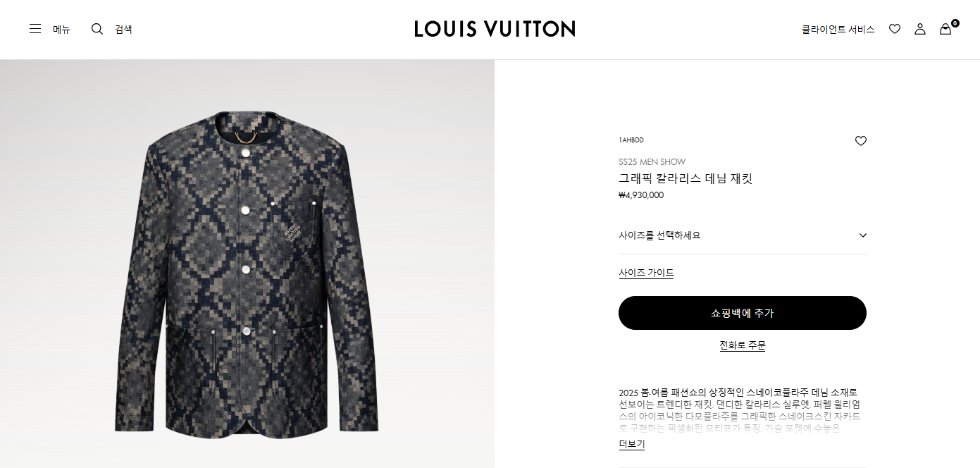This screenshot has width=980, height=468.
Task: Click the SS25 MEN SHOW collection label
Action: [x=652, y=161]
